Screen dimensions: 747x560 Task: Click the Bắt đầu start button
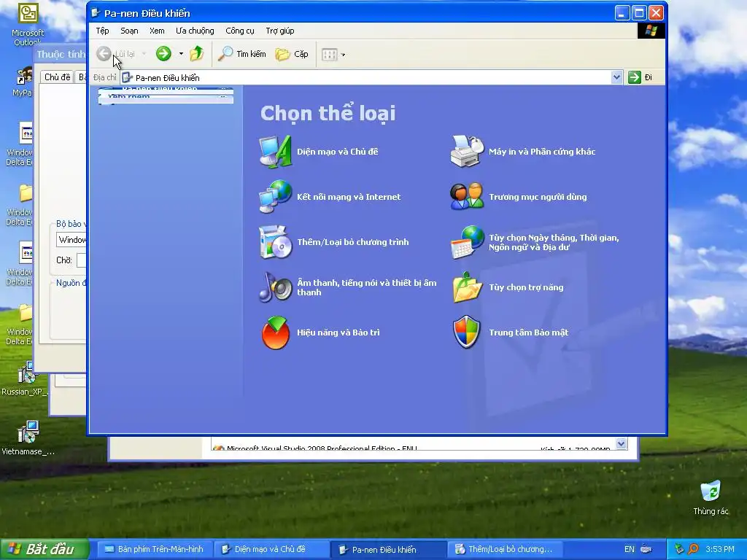(x=44, y=549)
